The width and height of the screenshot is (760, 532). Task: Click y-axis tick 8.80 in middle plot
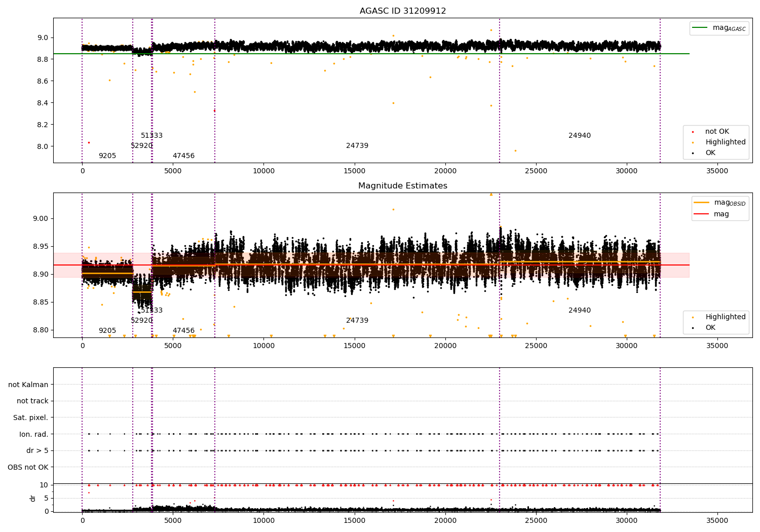click(41, 330)
